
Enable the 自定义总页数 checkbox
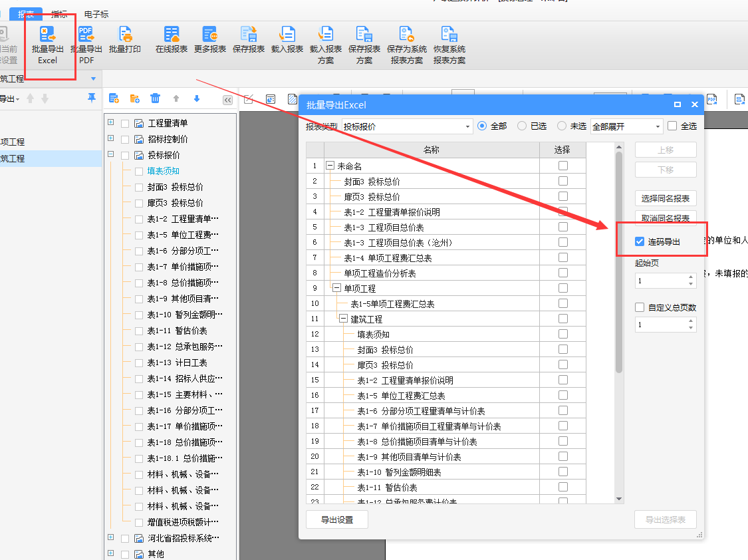click(640, 307)
